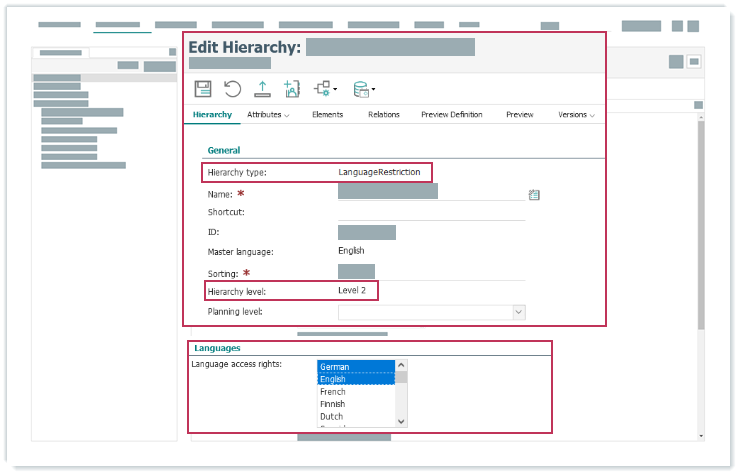Expand the Attributes tab dropdown
The height and width of the screenshot is (476, 740).
[x=268, y=115]
